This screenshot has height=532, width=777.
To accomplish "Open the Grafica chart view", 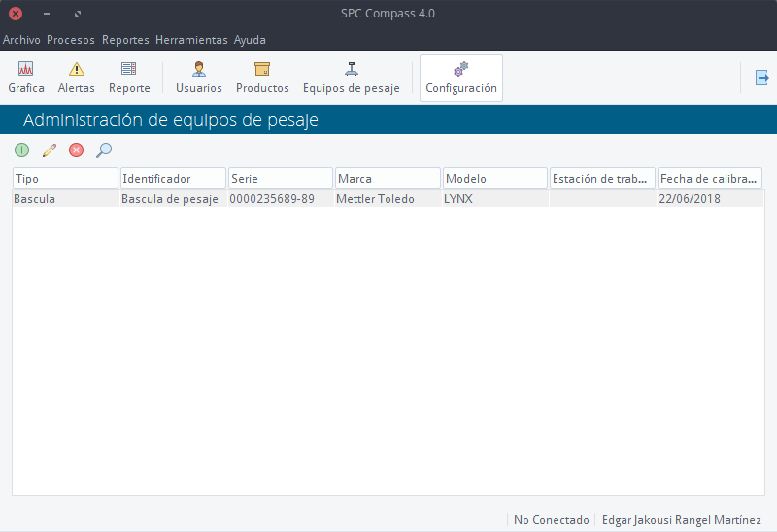I will point(26,78).
